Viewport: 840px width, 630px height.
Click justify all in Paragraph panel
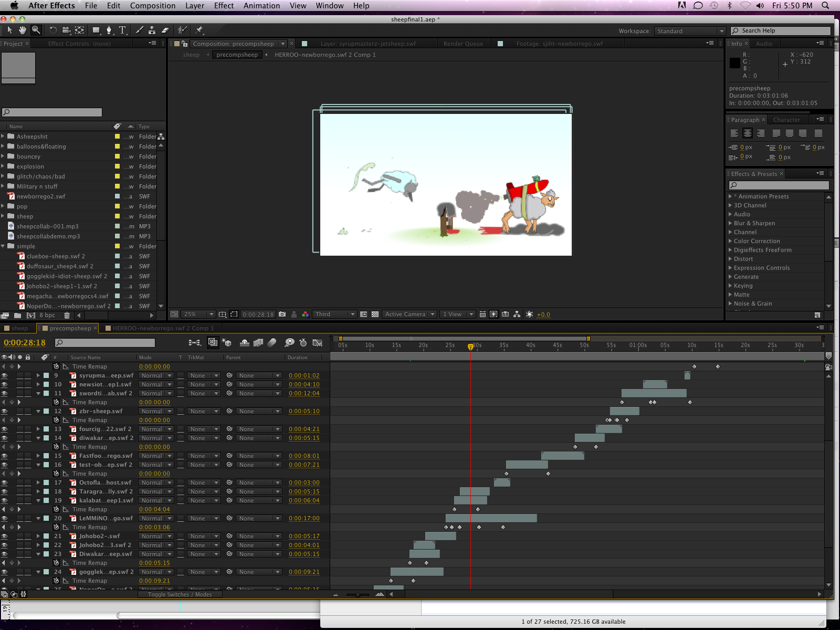(x=818, y=133)
